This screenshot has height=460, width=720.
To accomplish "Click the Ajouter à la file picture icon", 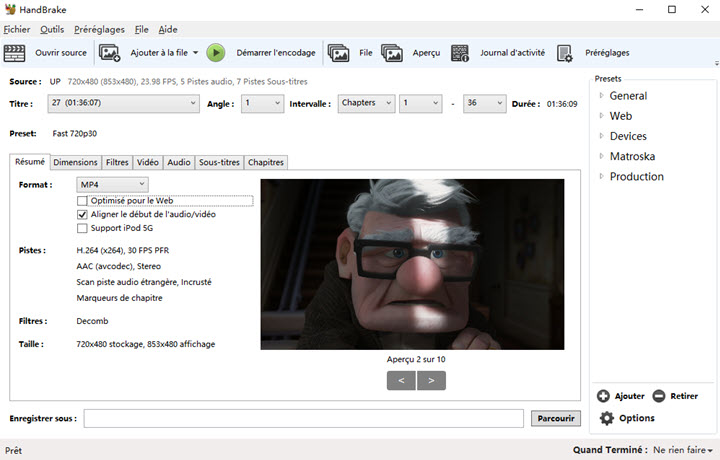I will coord(110,53).
